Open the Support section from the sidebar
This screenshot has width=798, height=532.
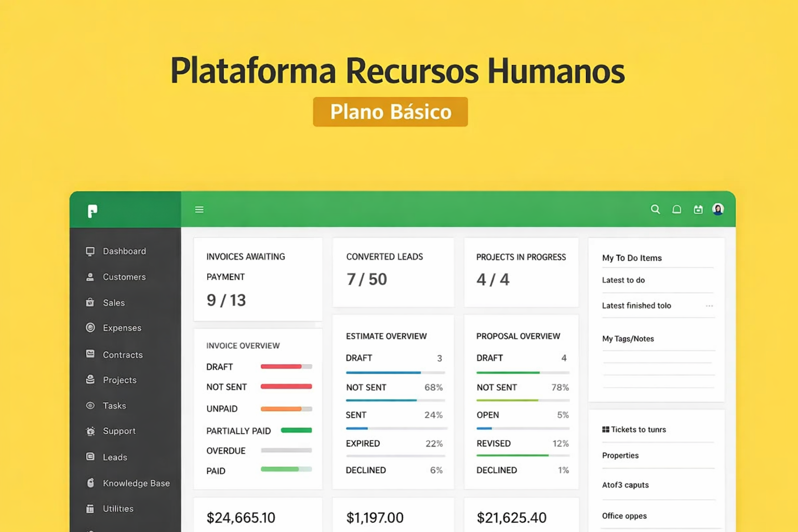(119, 431)
